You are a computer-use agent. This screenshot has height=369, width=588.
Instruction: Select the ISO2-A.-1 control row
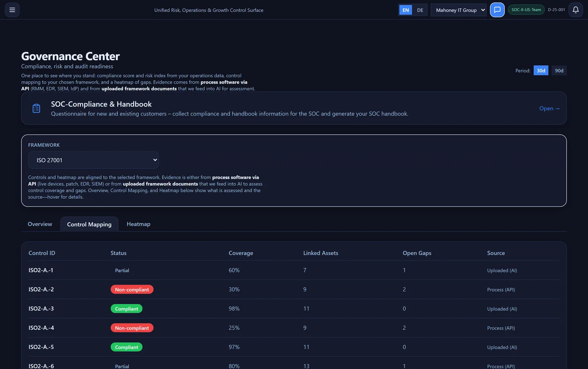(x=41, y=270)
